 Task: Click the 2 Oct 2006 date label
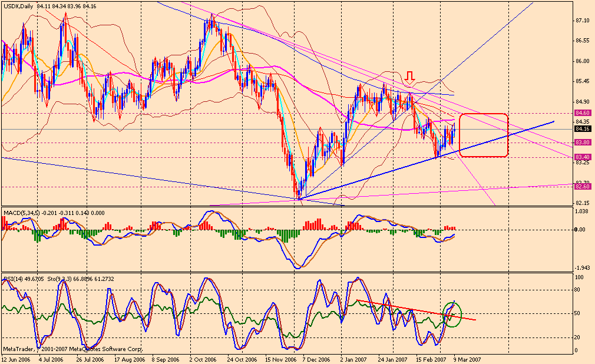click(x=203, y=359)
